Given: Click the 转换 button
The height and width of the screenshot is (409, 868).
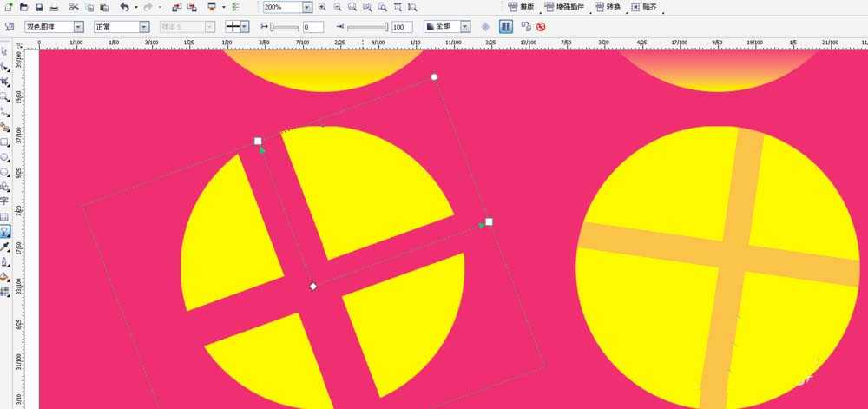Looking at the screenshot, I should tap(611, 7).
